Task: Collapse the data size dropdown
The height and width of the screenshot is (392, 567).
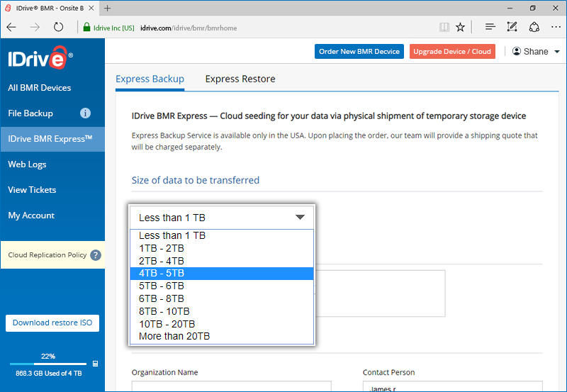Action: click(300, 218)
